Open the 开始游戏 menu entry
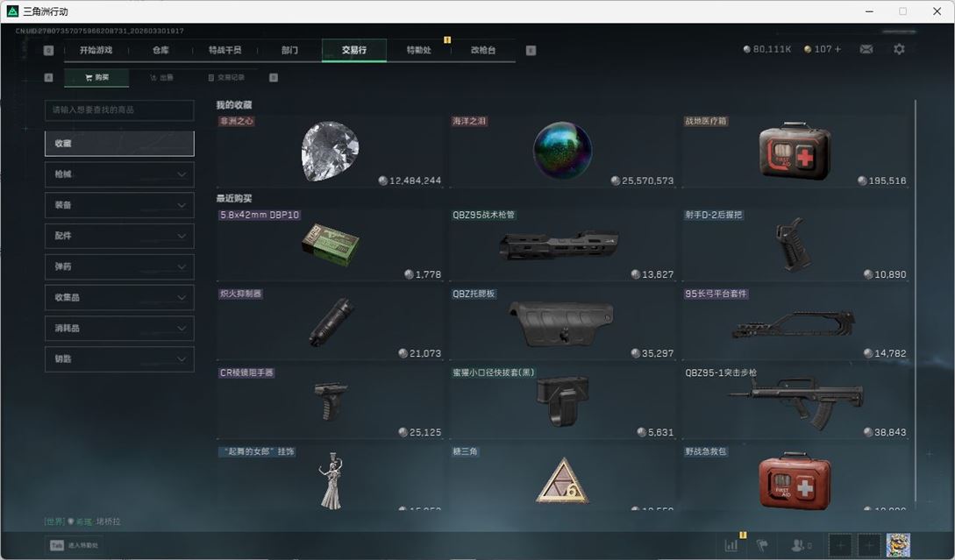This screenshot has width=955, height=560. pos(97,50)
